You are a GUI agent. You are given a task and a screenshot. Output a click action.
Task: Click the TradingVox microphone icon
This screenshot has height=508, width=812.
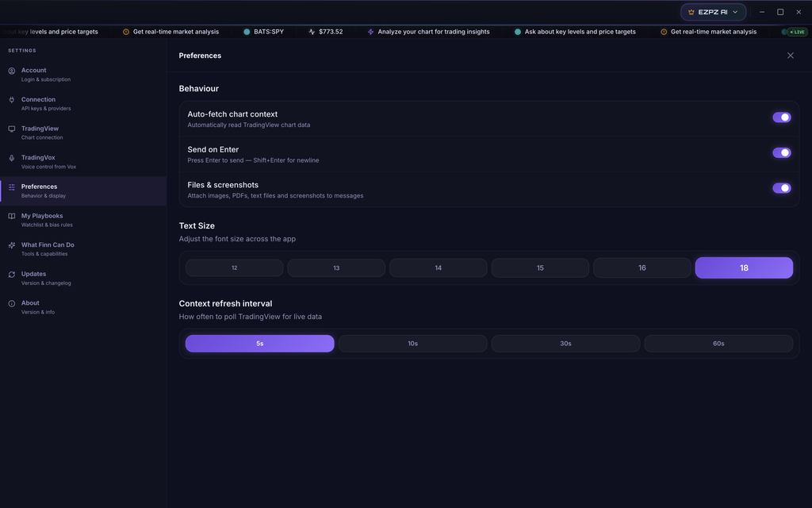click(x=11, y=158)
